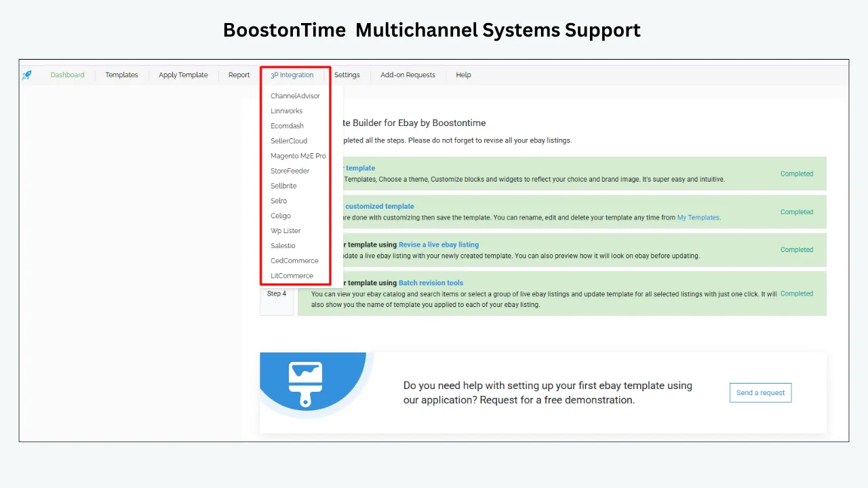The height and width of the screenshot is (488, 868).
Task: Open the Report menu item
Action: point(239,75)
